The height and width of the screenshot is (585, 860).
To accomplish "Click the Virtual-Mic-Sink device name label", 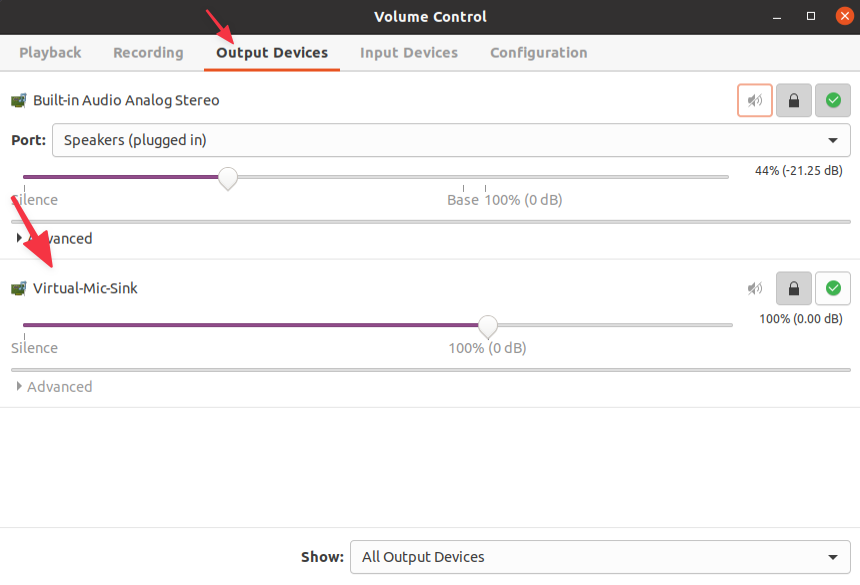I will pos(85,289).
